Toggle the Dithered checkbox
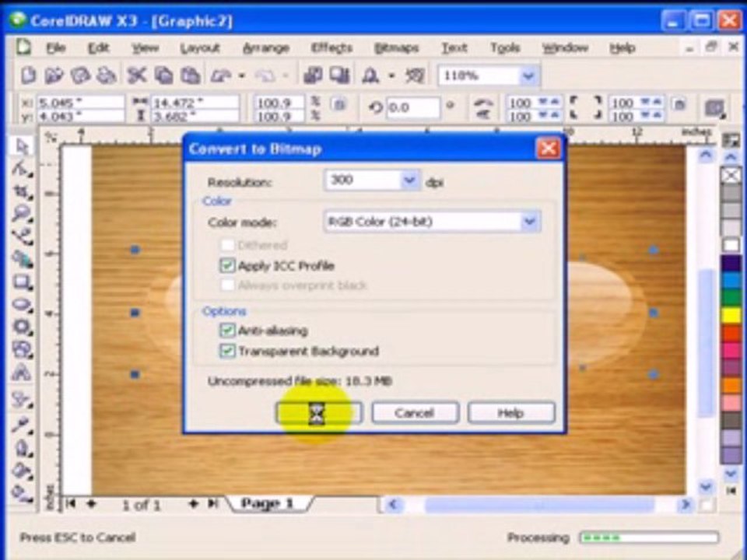 (x=227, y=245)
